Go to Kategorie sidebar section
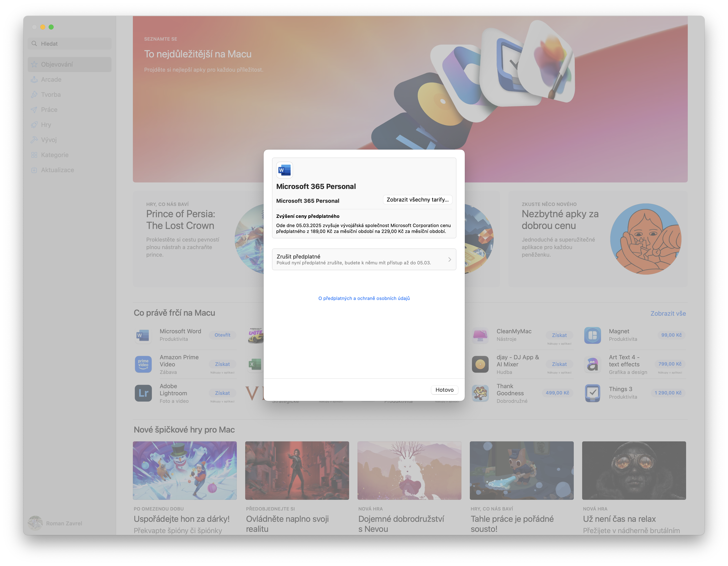Viewport: 728px width, 566px height. click(x=55, y=155)
